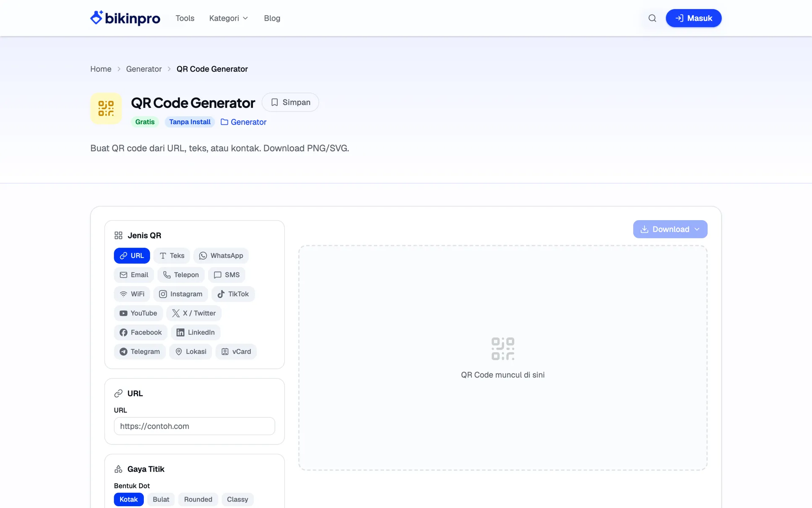Pick the vCard QR type
This screenshot has height=508, width=812.
[236, 351]
